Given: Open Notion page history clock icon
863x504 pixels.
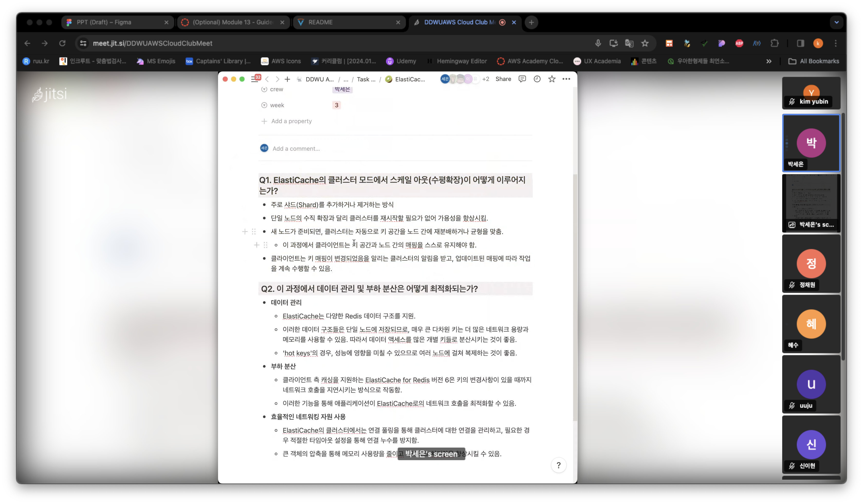Looking at the screenshot, I should pyautogui.click(x=537, y=79).
